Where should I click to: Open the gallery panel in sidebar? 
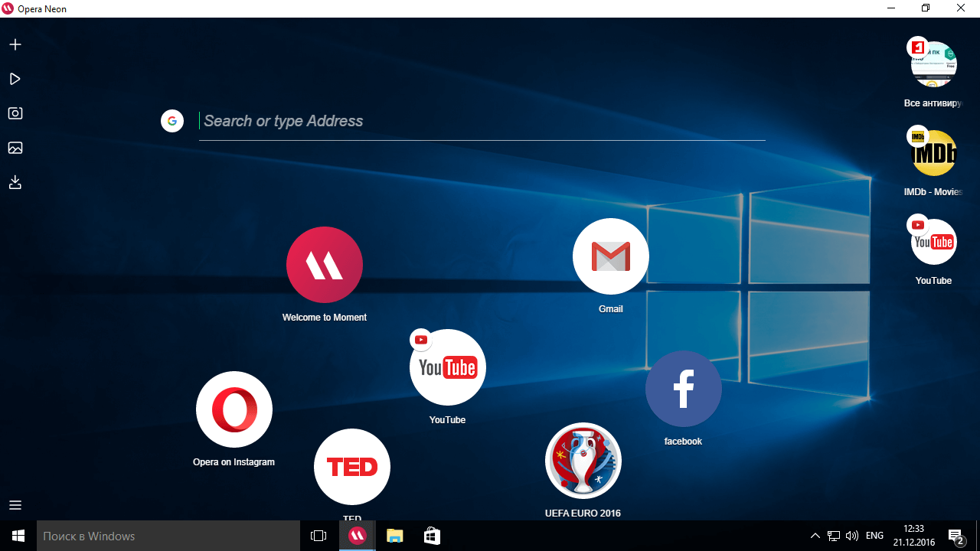coord(15,148)
